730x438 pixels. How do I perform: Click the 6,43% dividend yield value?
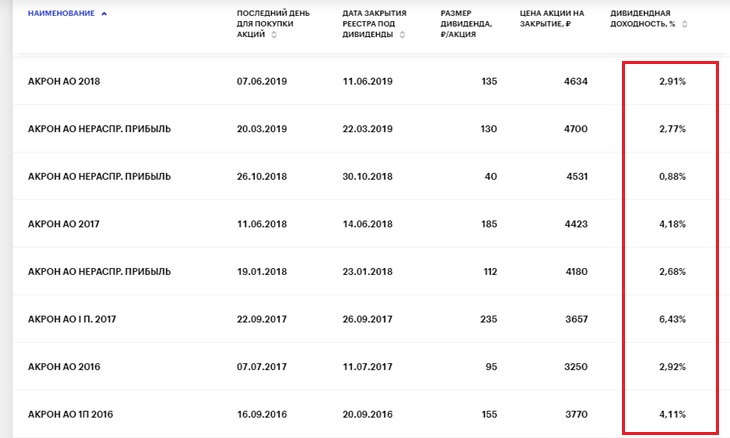pyautogui.click(x=672, y=319)
